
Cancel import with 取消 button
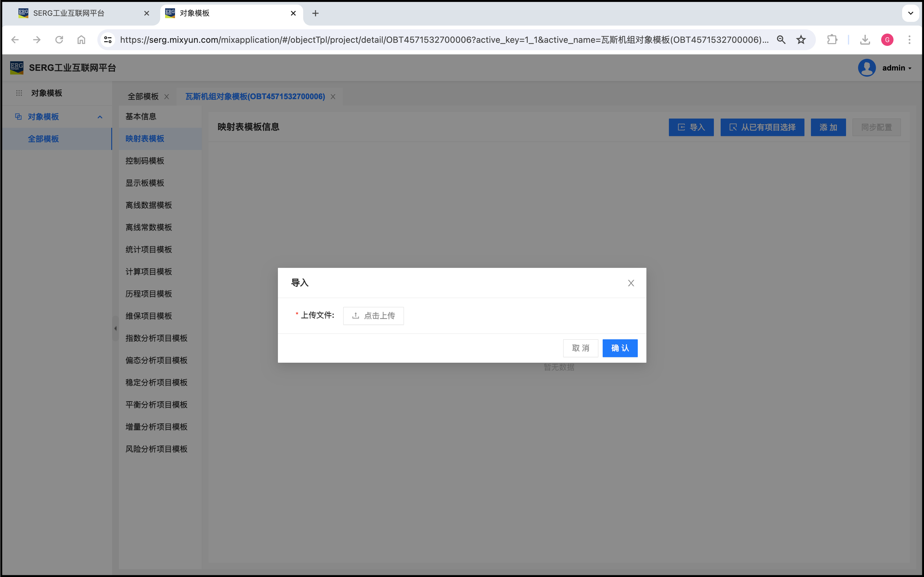pos(580,348)
